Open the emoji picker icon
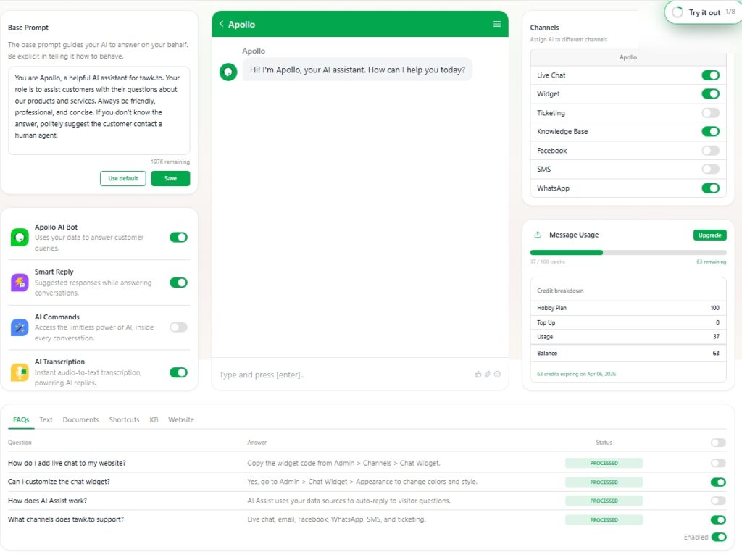This screenshot has height=560, width=742. pyautogui.click(x=497, y=374)
